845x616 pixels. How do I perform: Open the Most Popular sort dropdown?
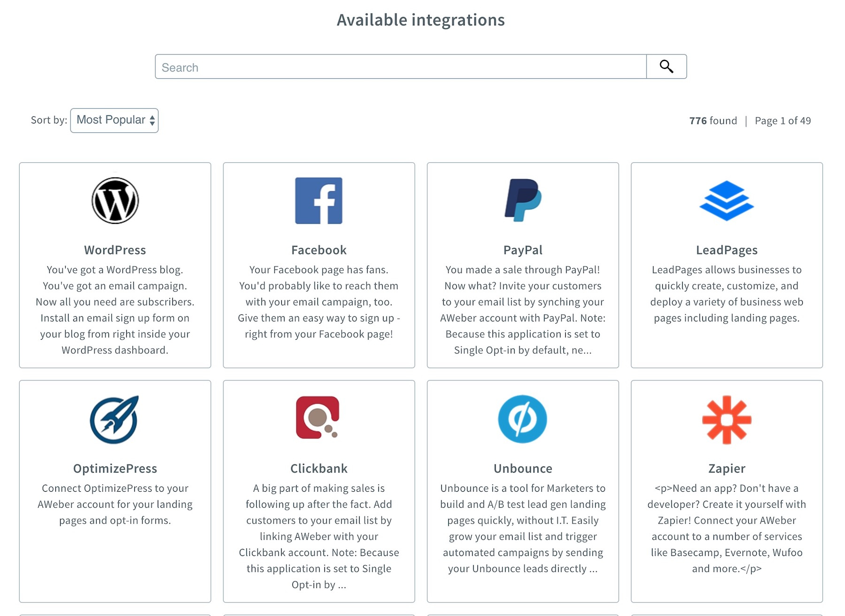click(x=115, y=121)
